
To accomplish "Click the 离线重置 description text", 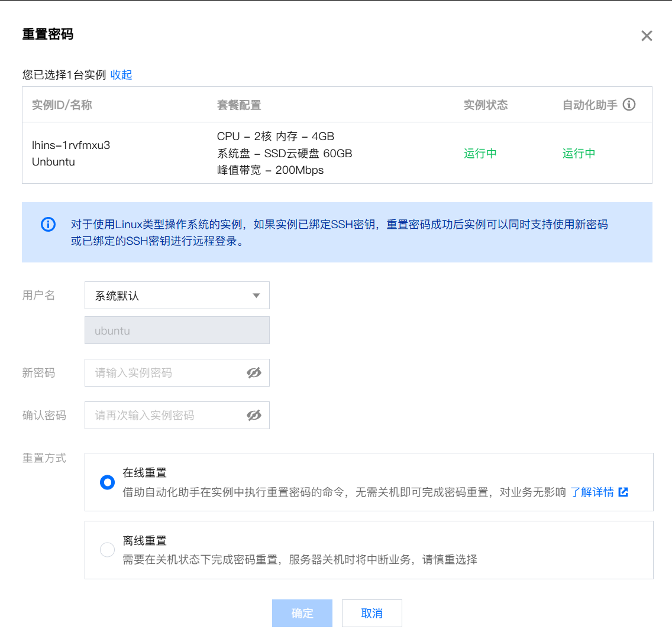I will point(299,559).
